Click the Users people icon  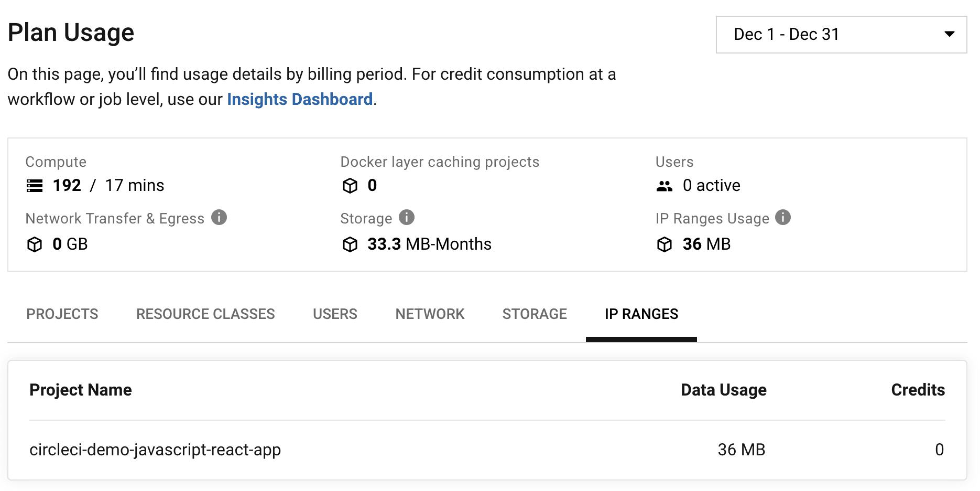665,186
